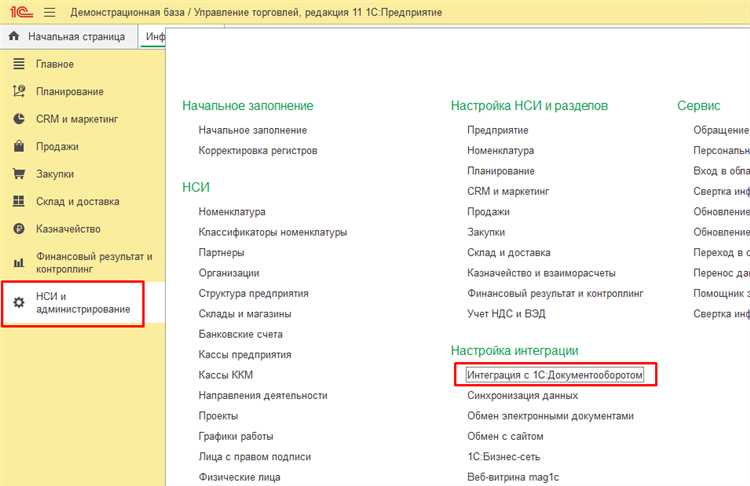Open Склады и магазины
This screenshot has height=486, width=750.
click(x=245, y=314)
